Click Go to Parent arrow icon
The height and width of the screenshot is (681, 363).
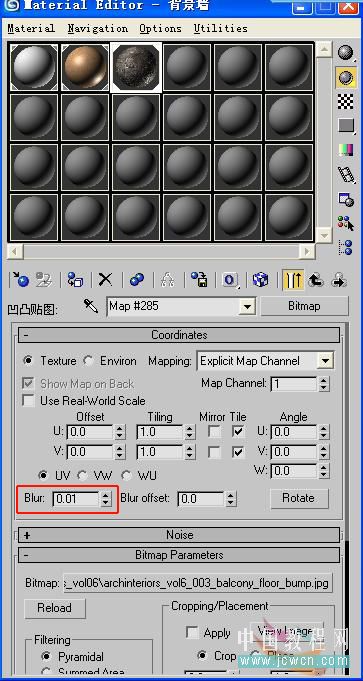(316, 280)
